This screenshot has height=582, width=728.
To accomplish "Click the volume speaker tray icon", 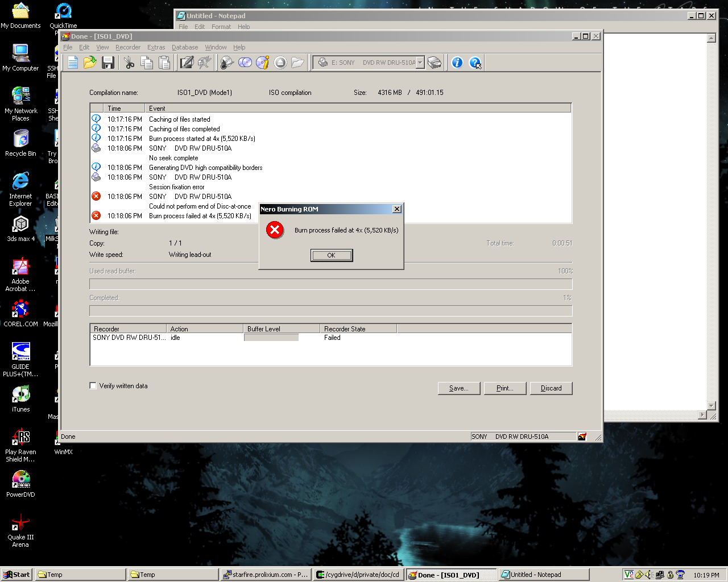I will pyautogui.click(x=649, y=575).
